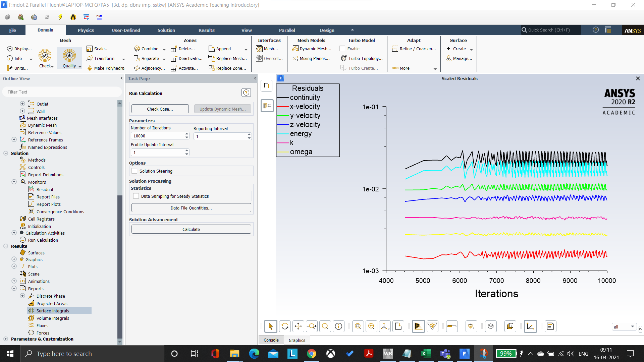Expand the Outlet tree node
The height and width of the screenshot is (362, 644).
22,104
